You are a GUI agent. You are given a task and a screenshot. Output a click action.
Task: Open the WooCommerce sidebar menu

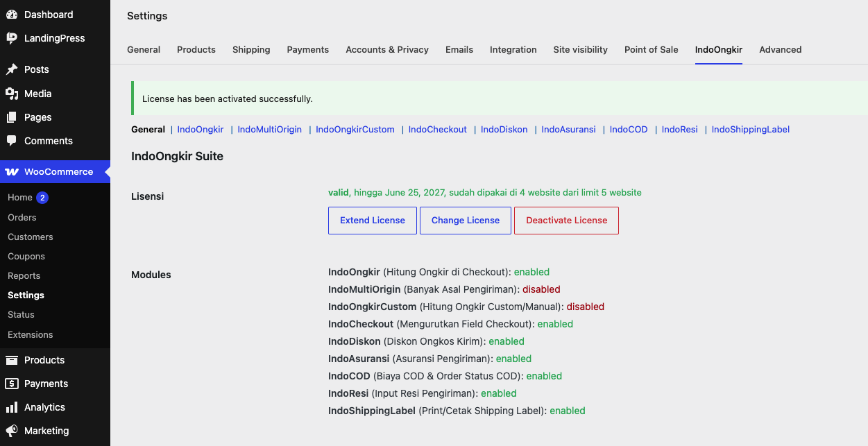pos(55,171)
